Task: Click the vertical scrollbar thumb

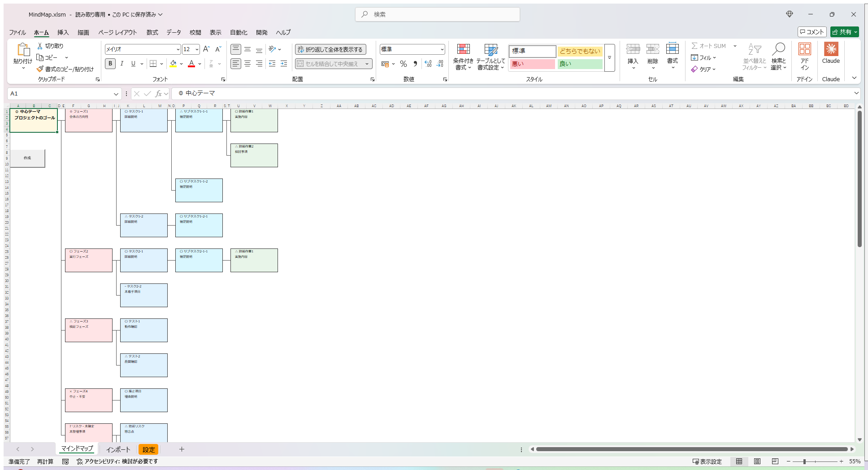Action: [x=859, y=178]
